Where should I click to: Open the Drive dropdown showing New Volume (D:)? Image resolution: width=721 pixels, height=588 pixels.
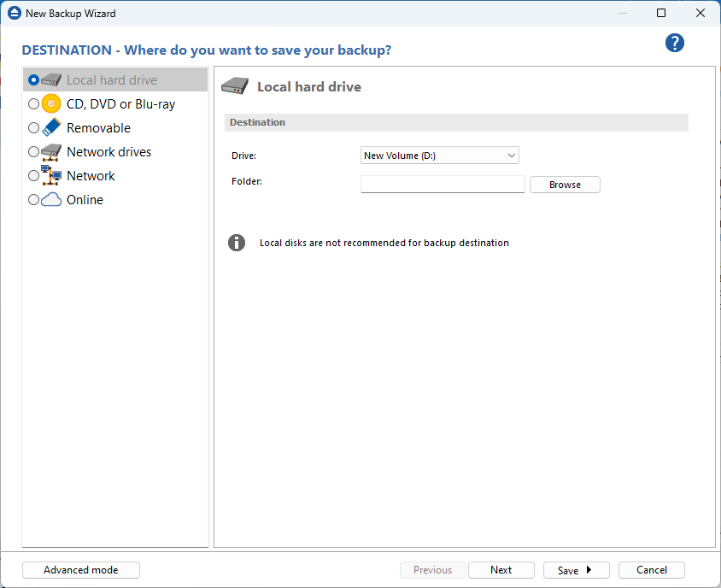point(440,156)
